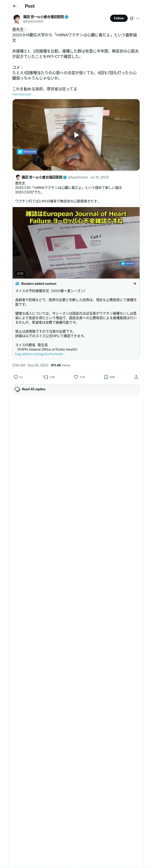Click the reply icon with 42 comments
152x868 pixels.
[x=16, y=377]
